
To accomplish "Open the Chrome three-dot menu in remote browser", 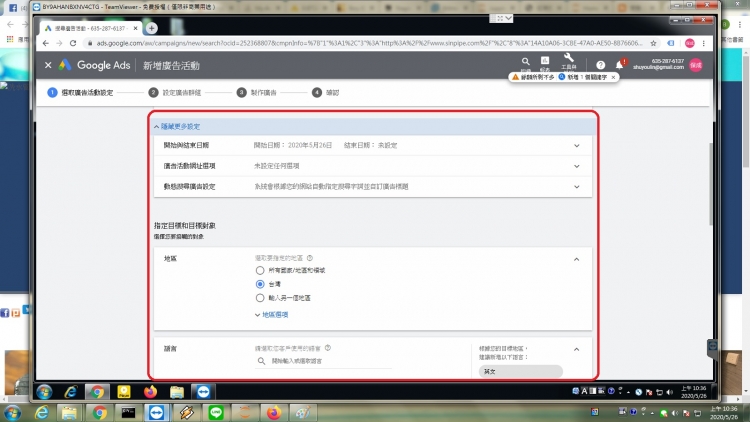I will coord(704,43).
